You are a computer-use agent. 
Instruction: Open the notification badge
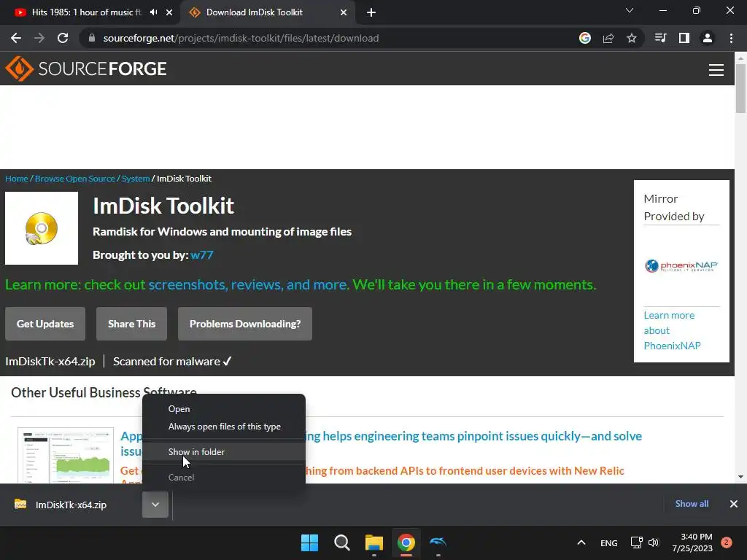point(727,542)
